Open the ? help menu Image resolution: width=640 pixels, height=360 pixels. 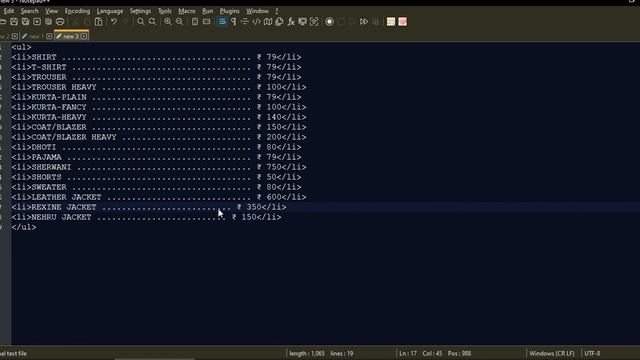click(x=276, y=11)
